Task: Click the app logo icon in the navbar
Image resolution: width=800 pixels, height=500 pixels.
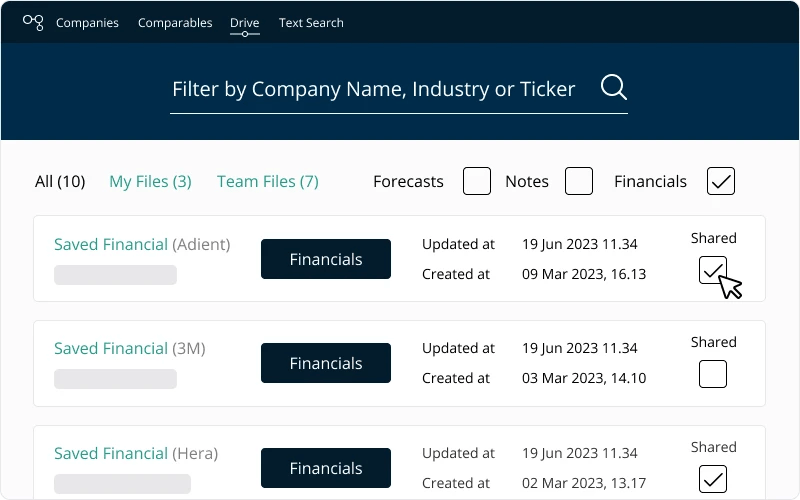Action: pyautogui.click(x=33, y=22)
